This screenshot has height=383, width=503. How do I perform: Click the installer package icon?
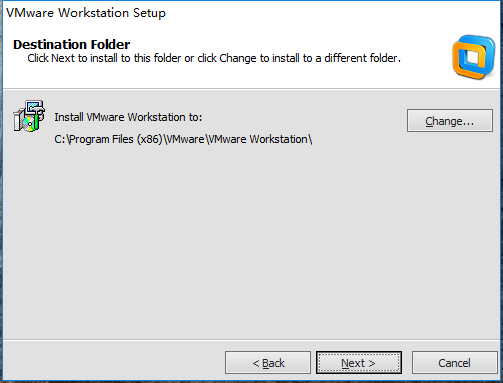[x=29, y=116]
